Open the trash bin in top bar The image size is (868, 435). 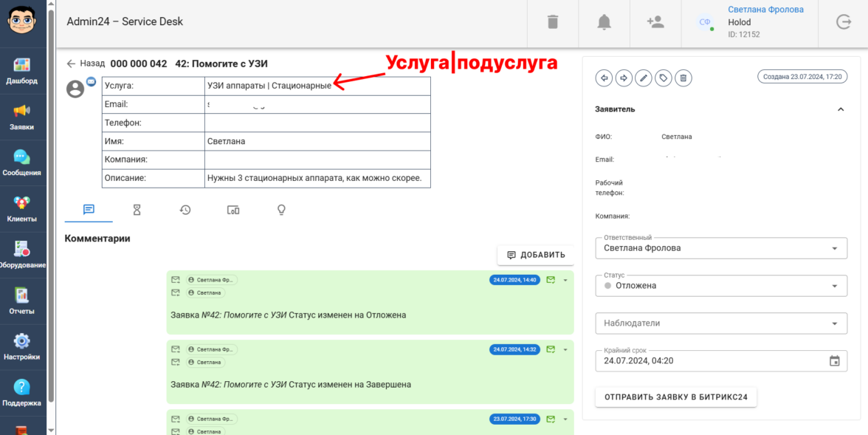[552, 22]
